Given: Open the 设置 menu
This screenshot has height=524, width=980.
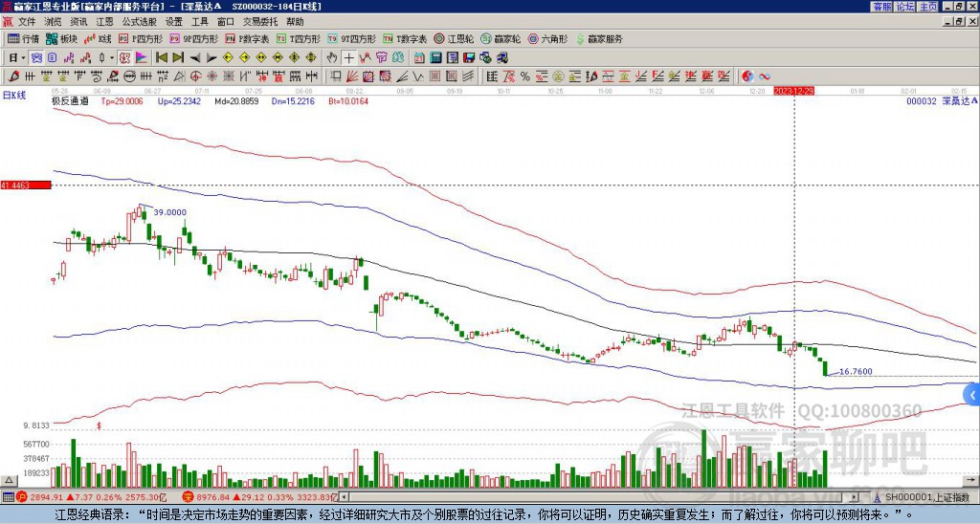Looking at the screenshot, I should click(x=174, y=22).
